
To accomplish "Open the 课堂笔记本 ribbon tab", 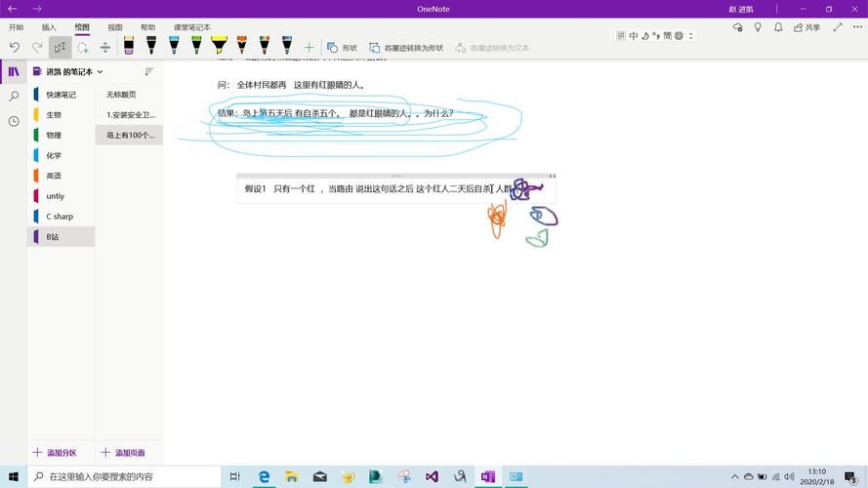I will [192, 27].
